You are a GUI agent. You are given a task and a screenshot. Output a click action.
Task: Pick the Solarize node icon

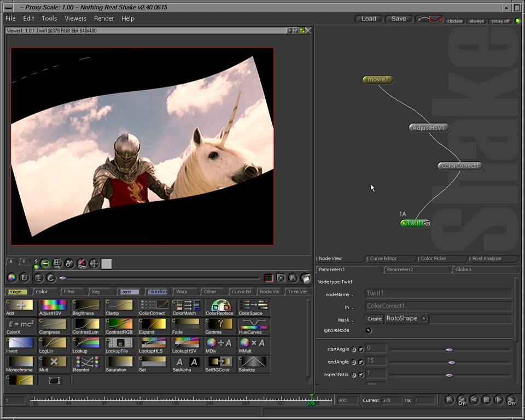[254, 363]
